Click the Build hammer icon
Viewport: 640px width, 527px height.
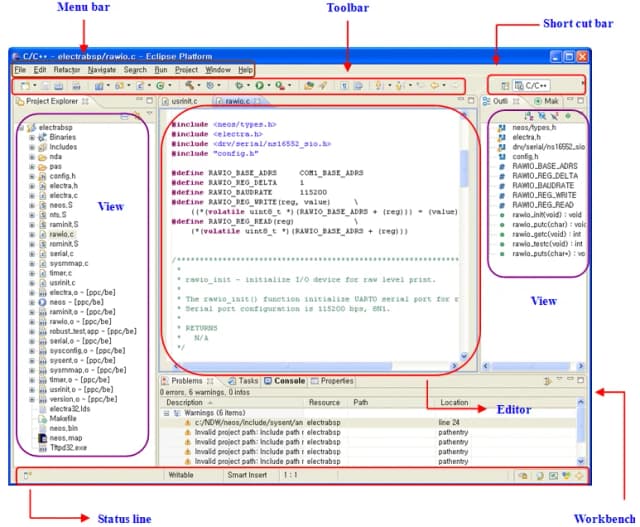point(189,85)
